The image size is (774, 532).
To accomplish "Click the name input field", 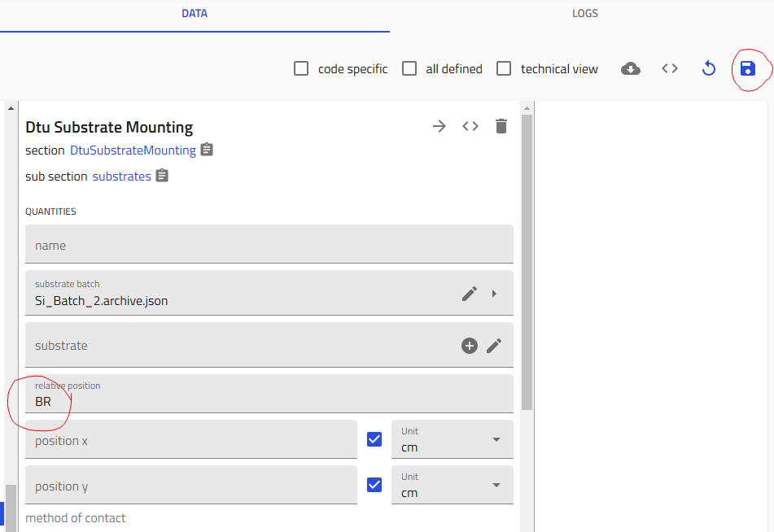I will (x=269, y=245).
